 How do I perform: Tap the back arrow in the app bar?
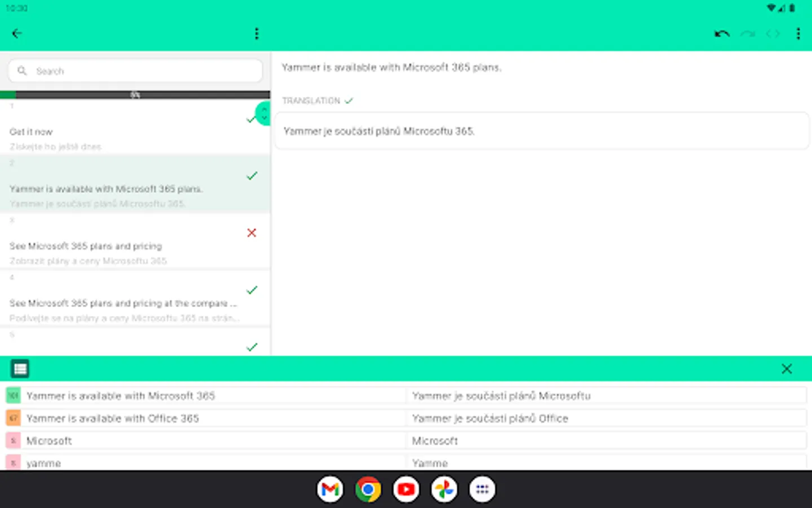tap(16, 33)
